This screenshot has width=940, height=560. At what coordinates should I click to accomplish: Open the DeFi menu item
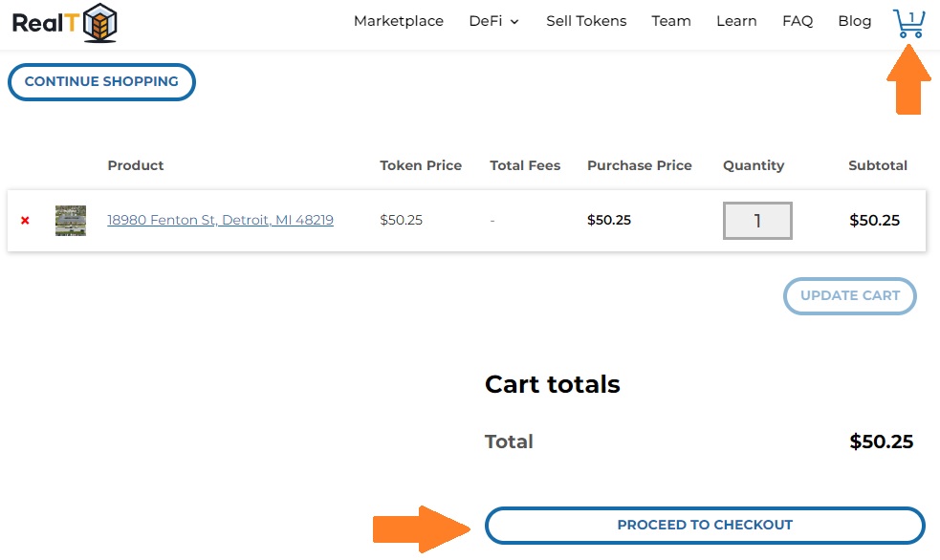486,21
